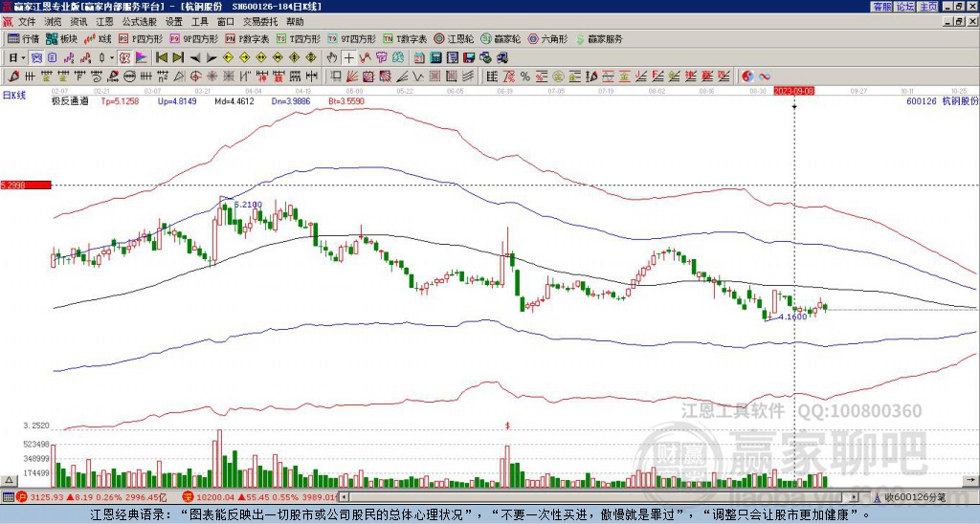This screenshot has height=524, width=980.
Task: Jump to last bar with green right-end arrow
Action: [178, 58]
